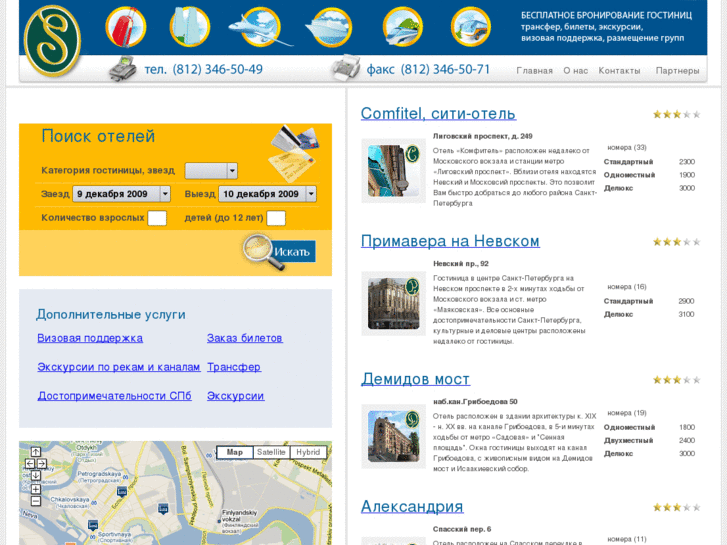
Task: Click the Дополнительные услуги heading
Action: click(x=111, y=315)
